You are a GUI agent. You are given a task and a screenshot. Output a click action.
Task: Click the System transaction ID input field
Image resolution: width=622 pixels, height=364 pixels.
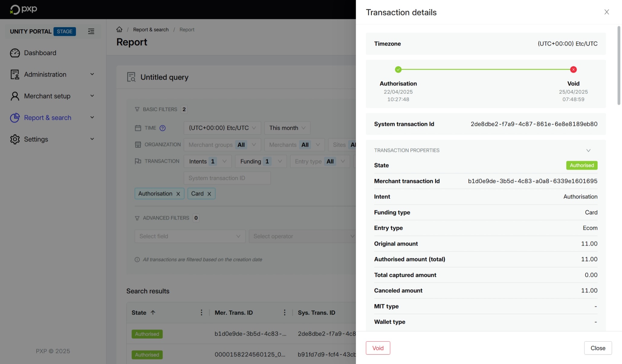point(227,178)
